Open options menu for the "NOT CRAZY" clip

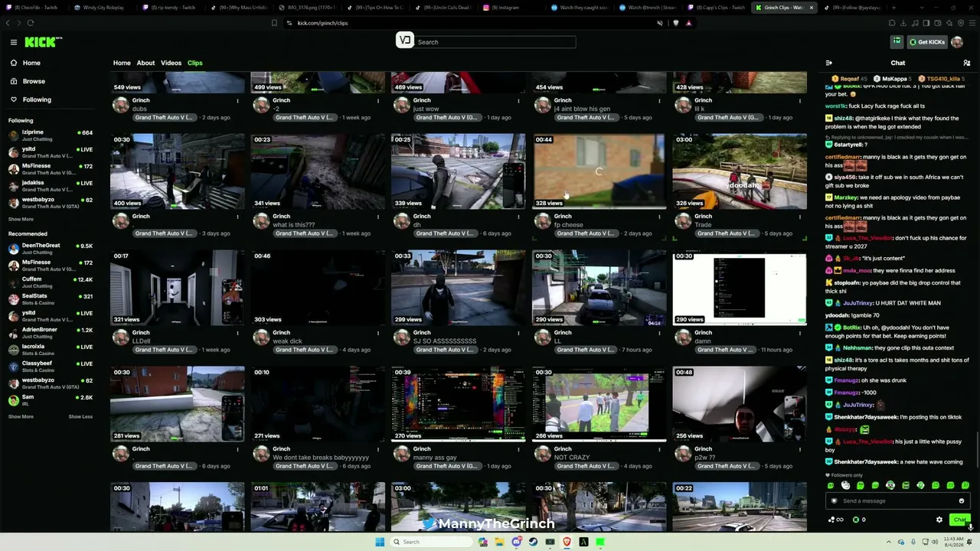659,449
